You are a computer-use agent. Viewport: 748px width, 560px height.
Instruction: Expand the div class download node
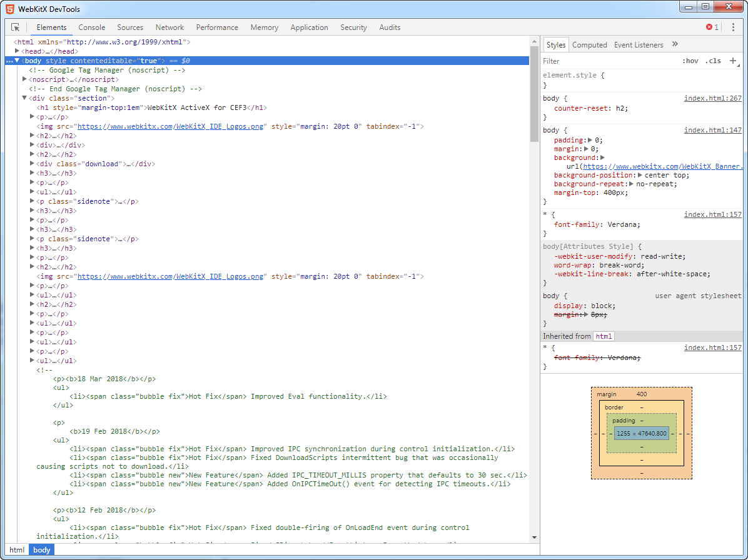(32, 164)
